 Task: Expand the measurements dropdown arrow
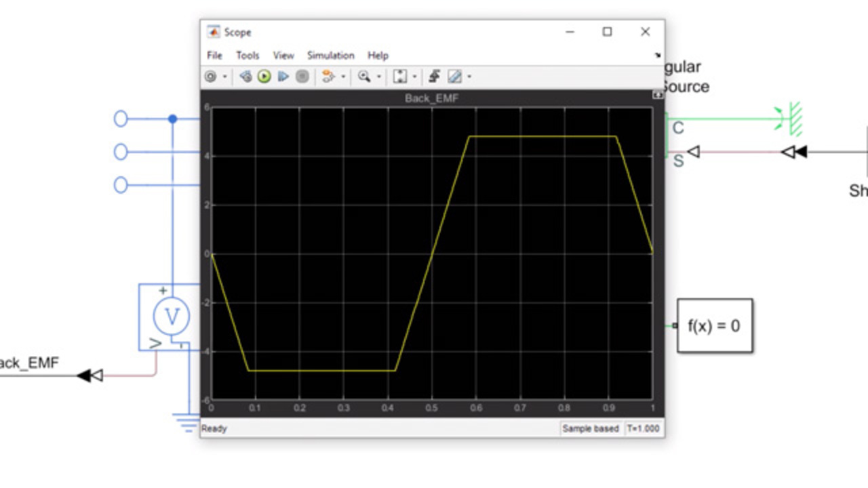point(469,77)
